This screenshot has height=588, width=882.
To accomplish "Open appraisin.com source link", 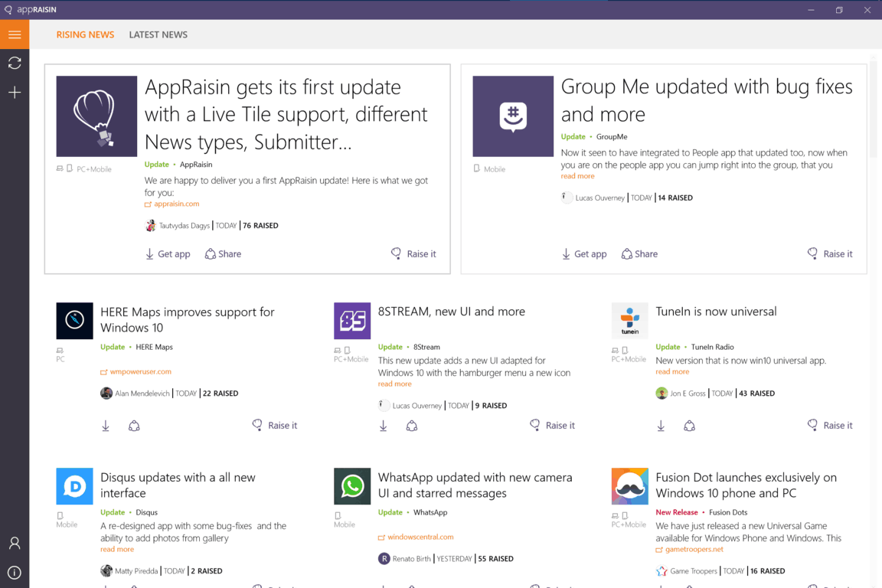I will pos(172,204).
